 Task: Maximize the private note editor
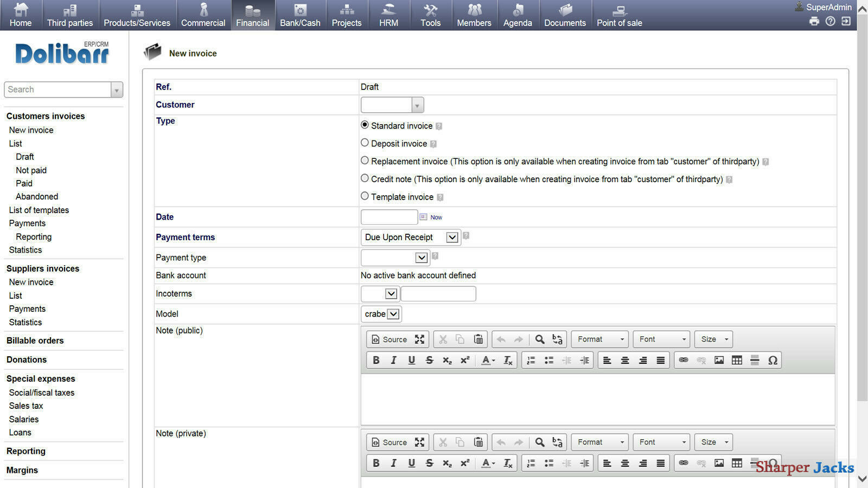tap(419, 442)
